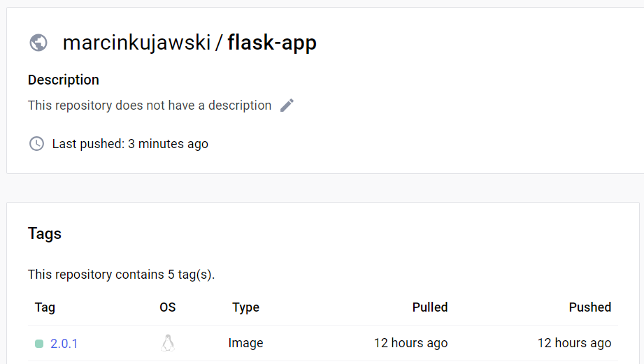Click the green status dot beside 2.0.1
Image resolution: width=644 pixels, height=364 pixels.
[39, 344]
